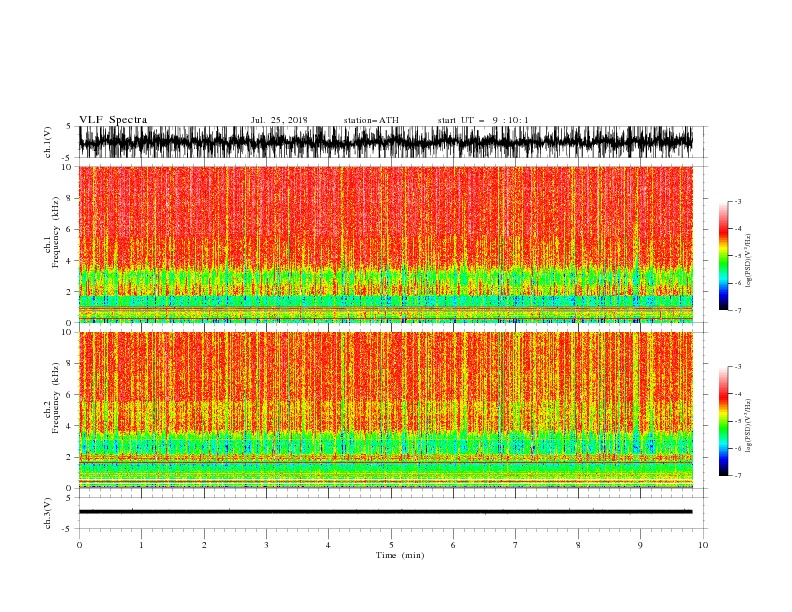Click the ch.2 color scale bar
The height and width of the screenshot is (612, 792).
[x=723, y=421]
